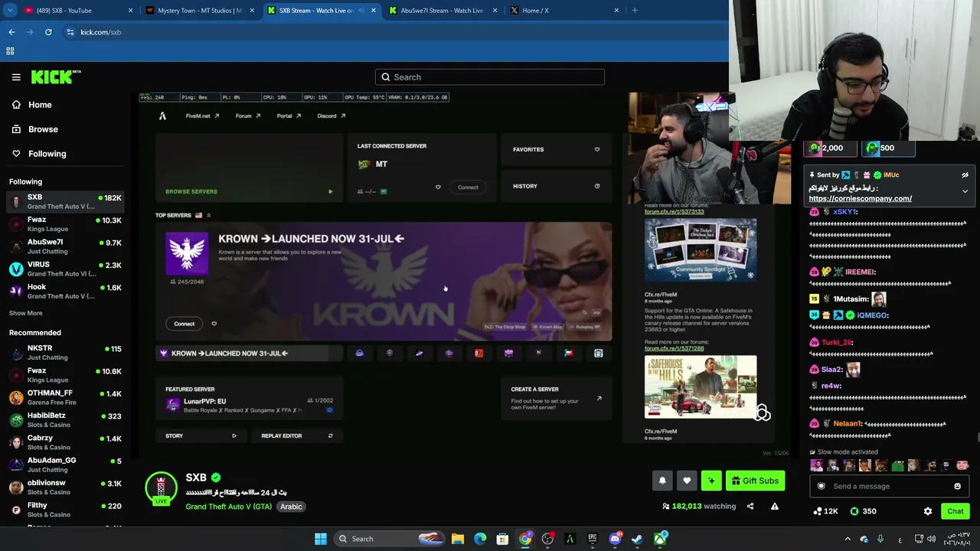Open Discord from the taskbar
980x551 pixels.
[x=615, y=539]
